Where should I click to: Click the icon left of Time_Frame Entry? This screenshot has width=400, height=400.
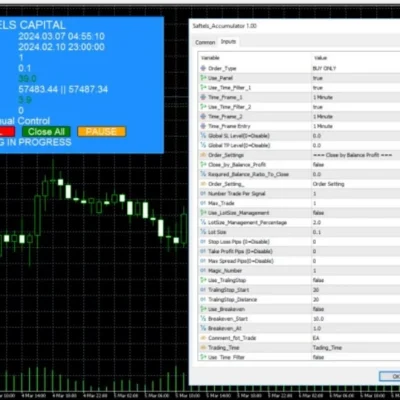pyautogui.click(x=203, y=126)
